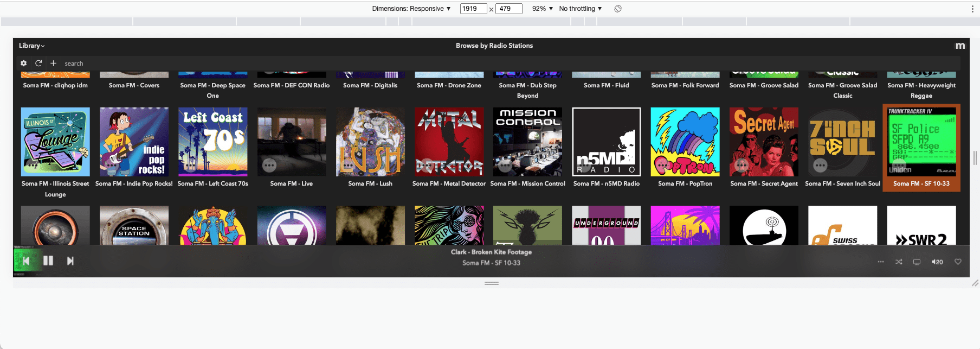Viewport: 980px width, 349px height.
Task: Select the highlighted Soma FM - SF 10-33 station
Action: pos(921,148)
